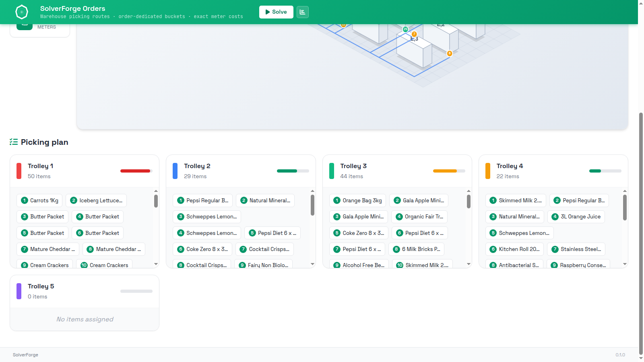The height and width of the screenshot is (362, 644).
Task: Click Trolley 2 list scroll down arrow
Action: point(312,264)
